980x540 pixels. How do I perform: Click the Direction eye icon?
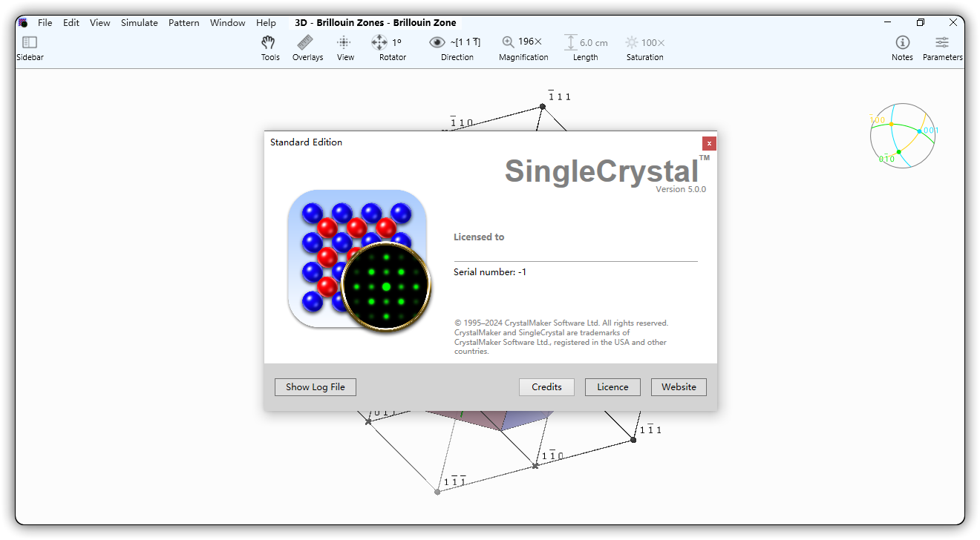click(x=437, y=42)
